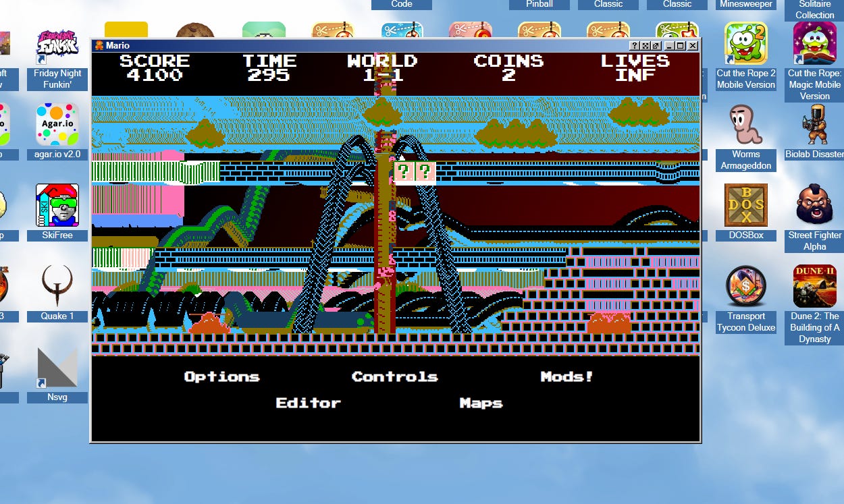Select the Dune 2 desktop icon
This screenshot has height=504, width=844.
click(815, 304)
